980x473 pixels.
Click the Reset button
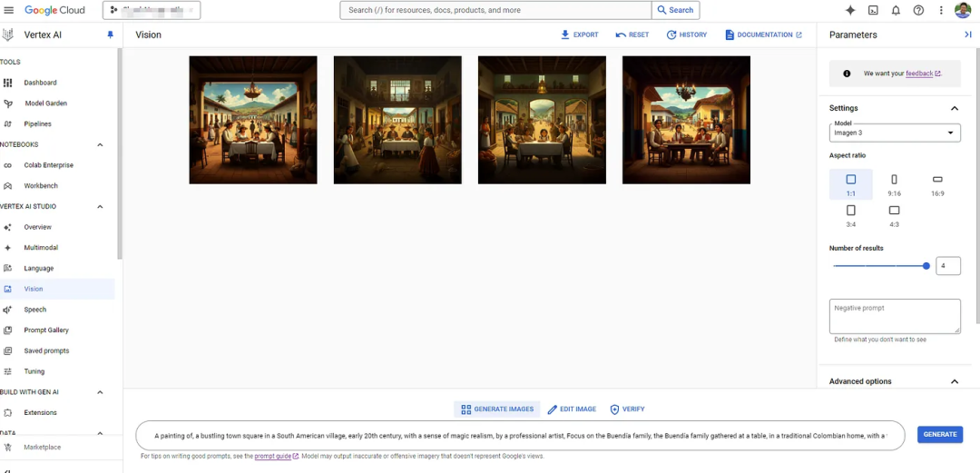pos(632,35)
